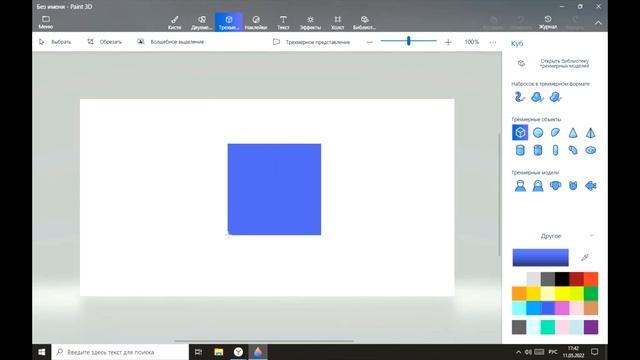Use the Волшебное выделение magic select

click(171, 42)
